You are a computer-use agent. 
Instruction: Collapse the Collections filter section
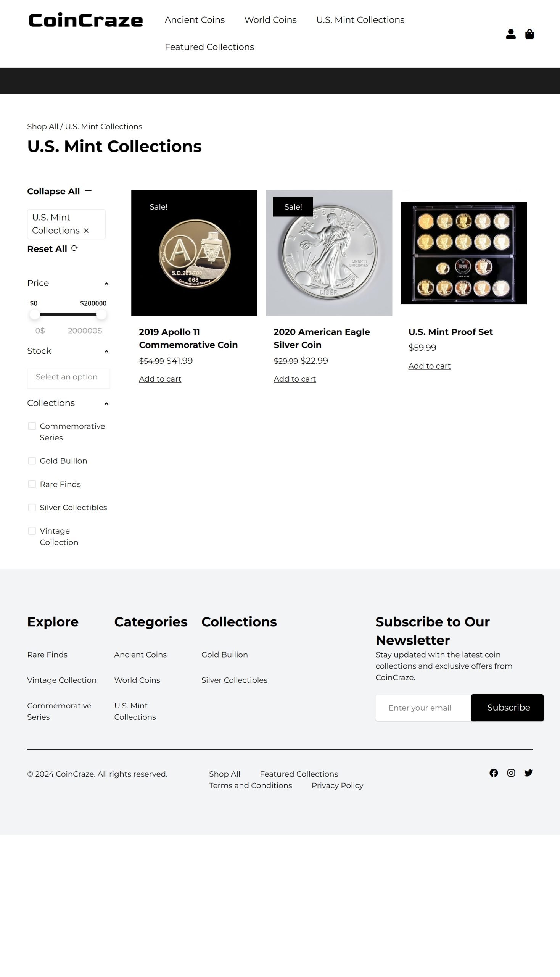tap(106, 403)
